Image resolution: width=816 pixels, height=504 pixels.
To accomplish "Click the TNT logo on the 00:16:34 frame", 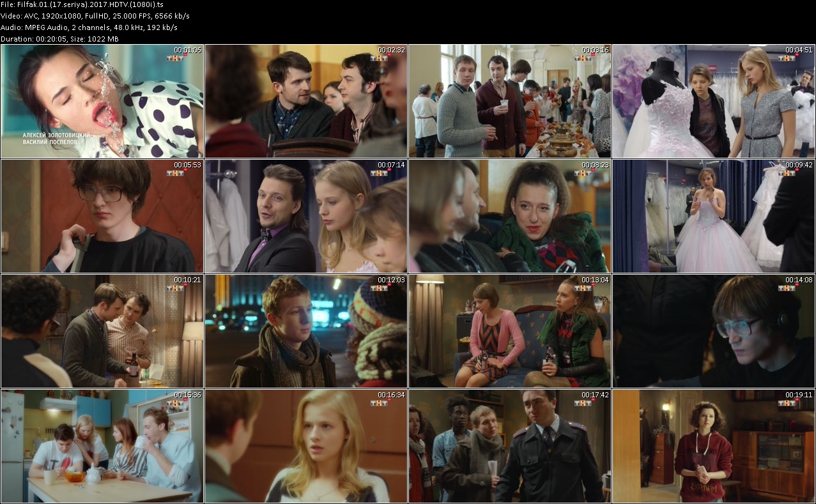I will click(380, 403).
